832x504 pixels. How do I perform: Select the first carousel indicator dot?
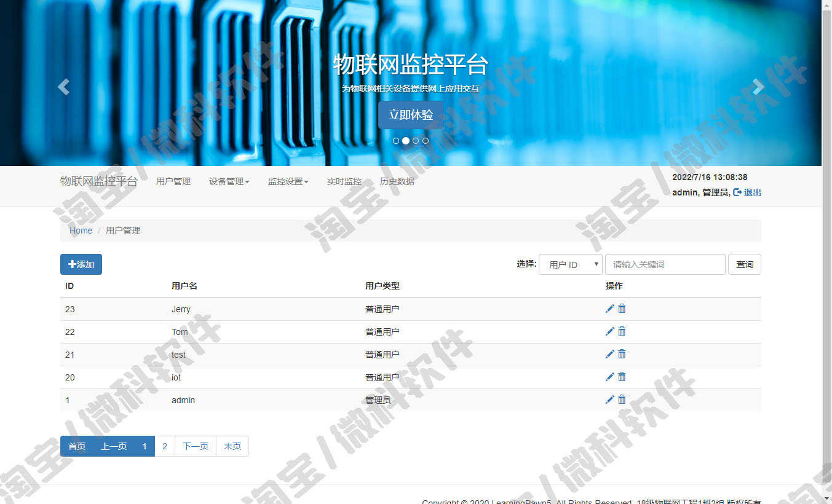click(396, 141)
